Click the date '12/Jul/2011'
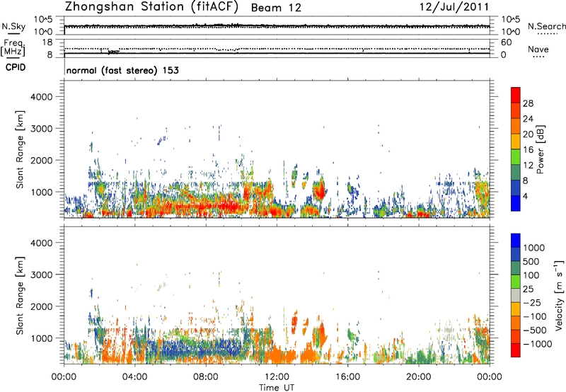Image resolution: width=566 pixels, height=392 pixels. [454, 7]
